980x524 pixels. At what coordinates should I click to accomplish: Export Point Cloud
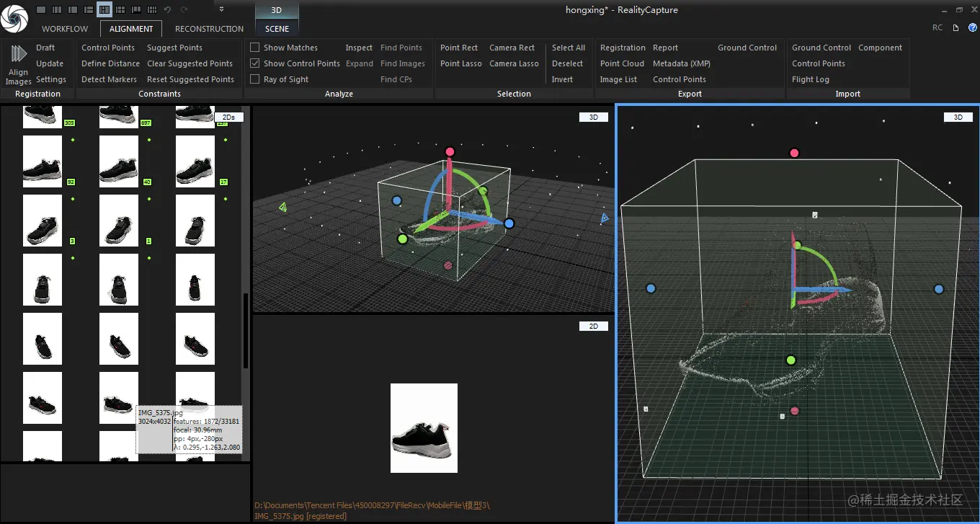click(622, 63)
